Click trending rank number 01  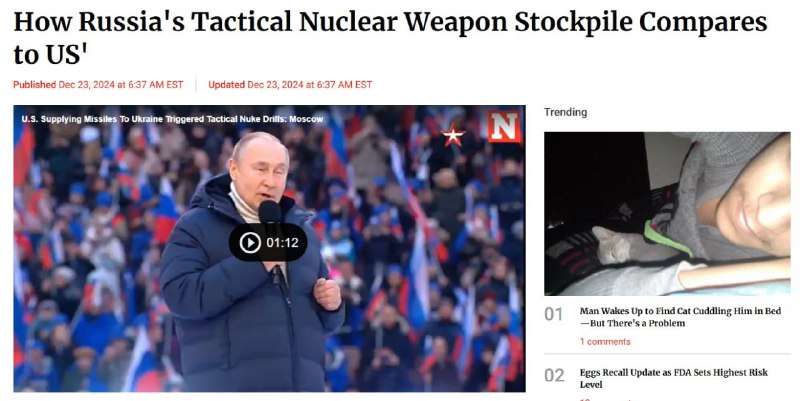click(554, 314)
